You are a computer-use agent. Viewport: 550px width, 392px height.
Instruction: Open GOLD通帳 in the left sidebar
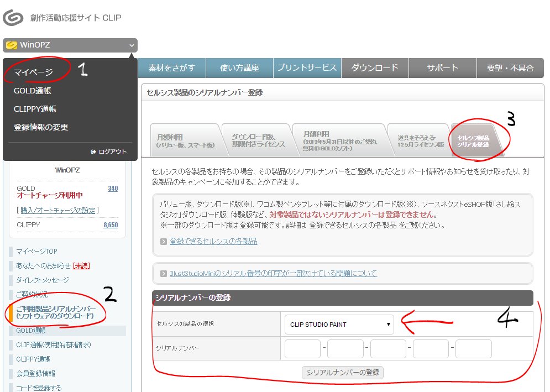31,331
